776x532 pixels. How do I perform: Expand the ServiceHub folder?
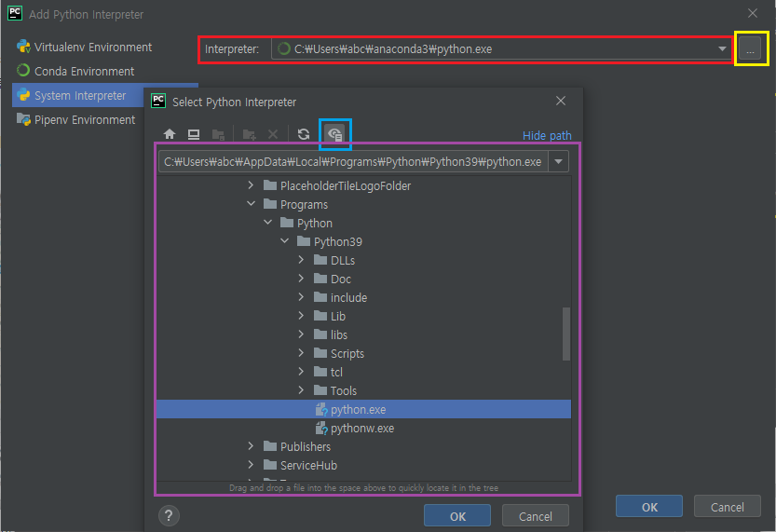tap(251, 465)
